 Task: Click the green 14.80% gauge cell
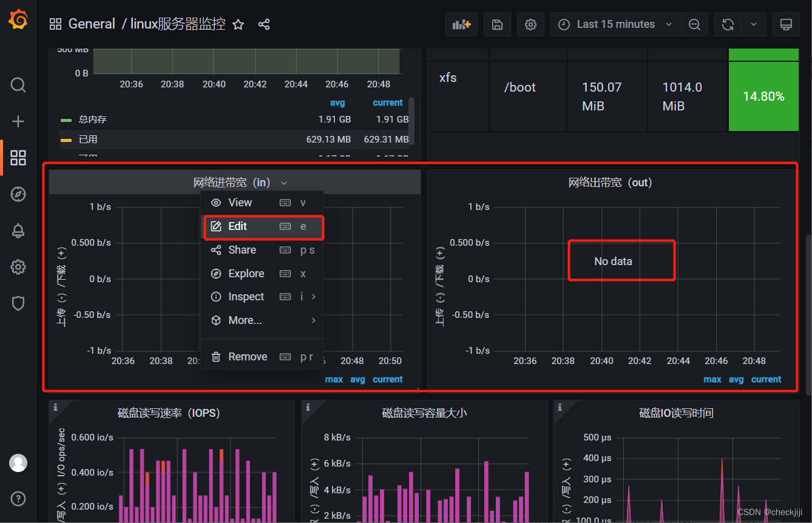pyautogui.click(x=763, y=96)
